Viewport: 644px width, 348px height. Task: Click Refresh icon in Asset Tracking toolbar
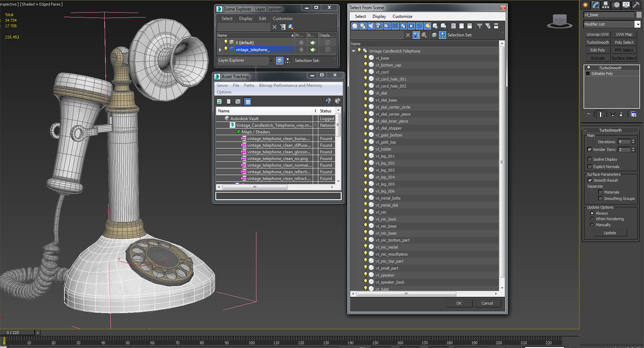pyautogui.click(x=219, y=101)
